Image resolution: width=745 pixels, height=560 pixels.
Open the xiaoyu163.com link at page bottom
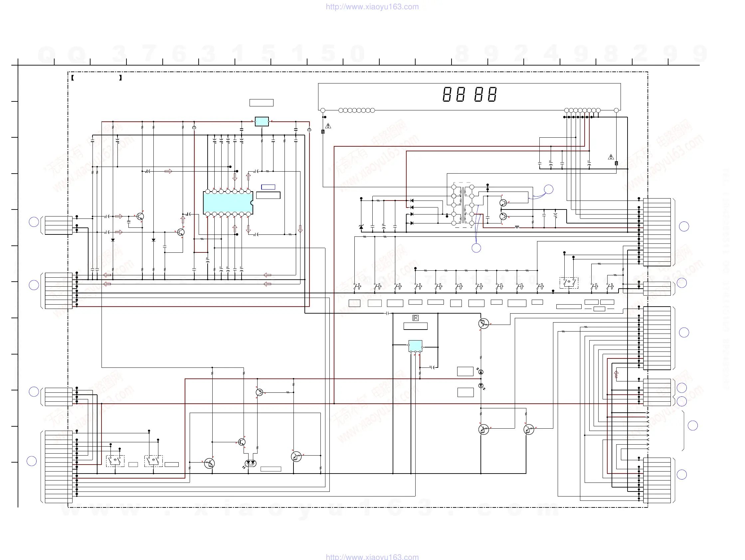(372, 557)
